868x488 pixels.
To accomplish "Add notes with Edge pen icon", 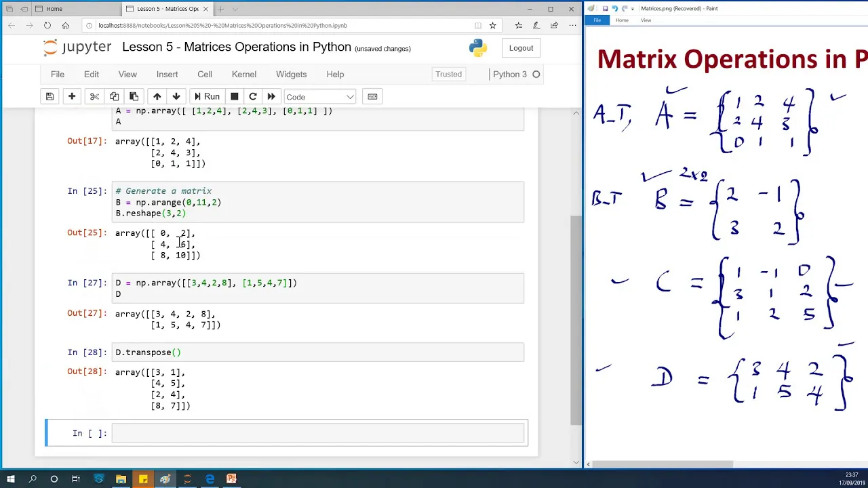I will pos(536,25).
